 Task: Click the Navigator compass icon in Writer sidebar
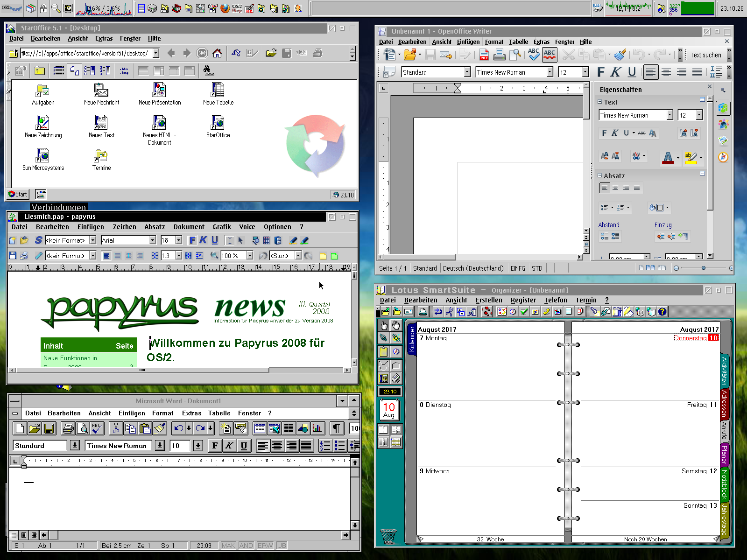(x=723, y=157)
